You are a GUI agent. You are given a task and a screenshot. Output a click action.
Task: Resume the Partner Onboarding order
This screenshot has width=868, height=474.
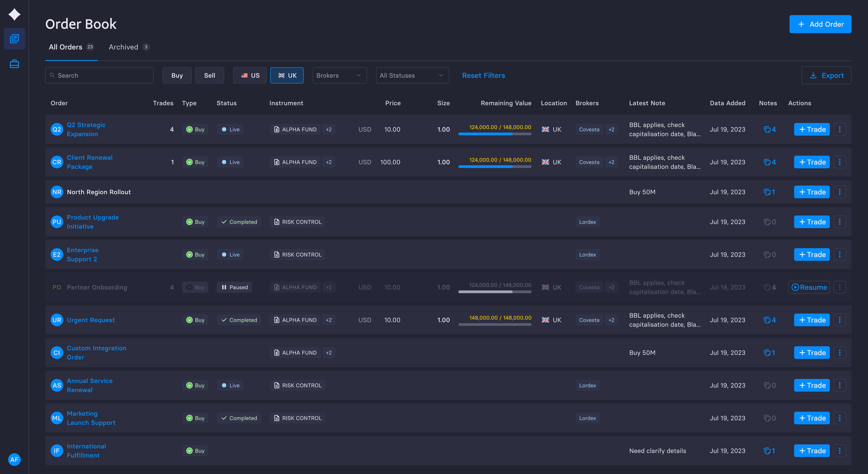click(809, 287)
